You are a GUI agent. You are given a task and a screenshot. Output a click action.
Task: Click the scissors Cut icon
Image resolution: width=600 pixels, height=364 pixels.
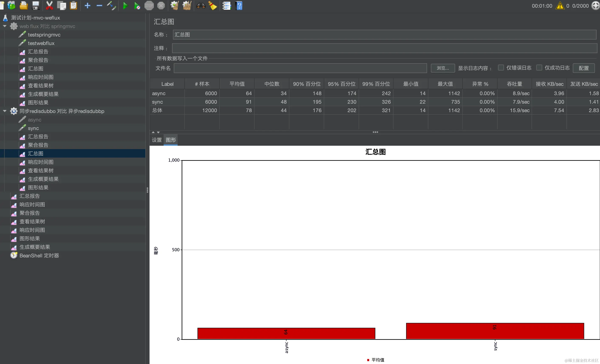[50, 6]
